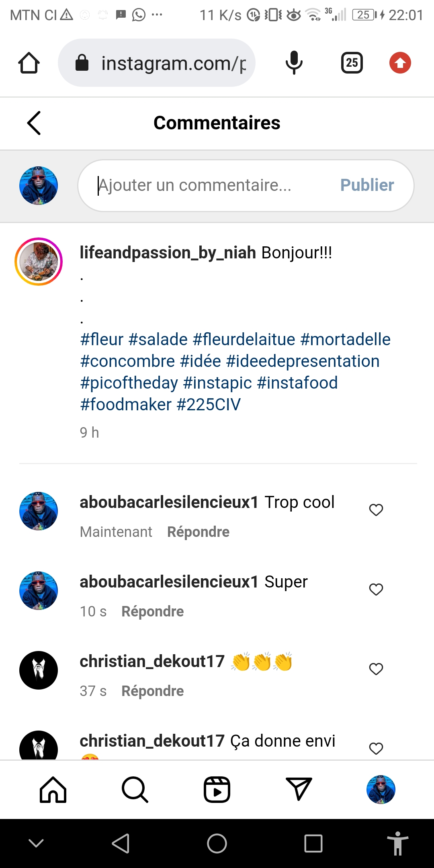Tap the browser home icon
The image size is (434, 868).
pyautogui.click(x=29, y=63)
